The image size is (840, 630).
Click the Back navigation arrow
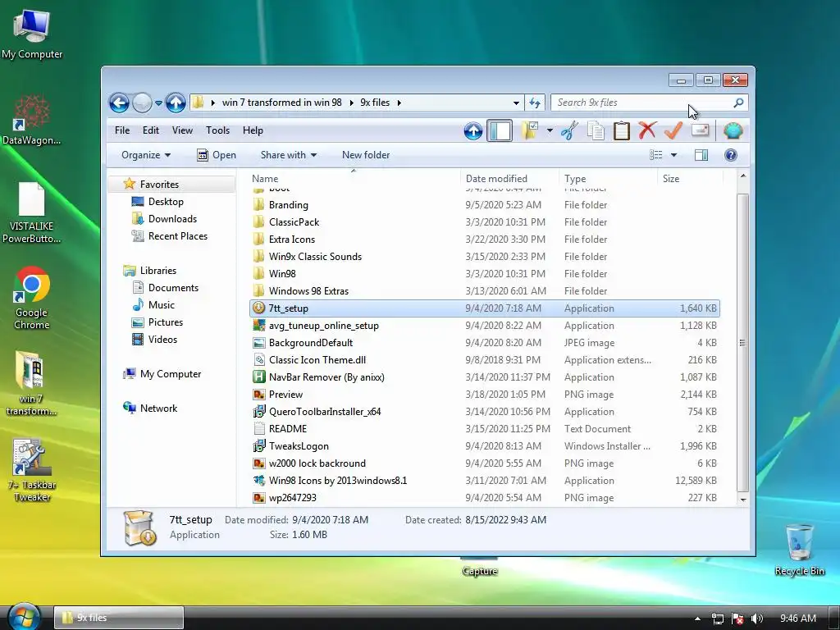click(119, 103)
